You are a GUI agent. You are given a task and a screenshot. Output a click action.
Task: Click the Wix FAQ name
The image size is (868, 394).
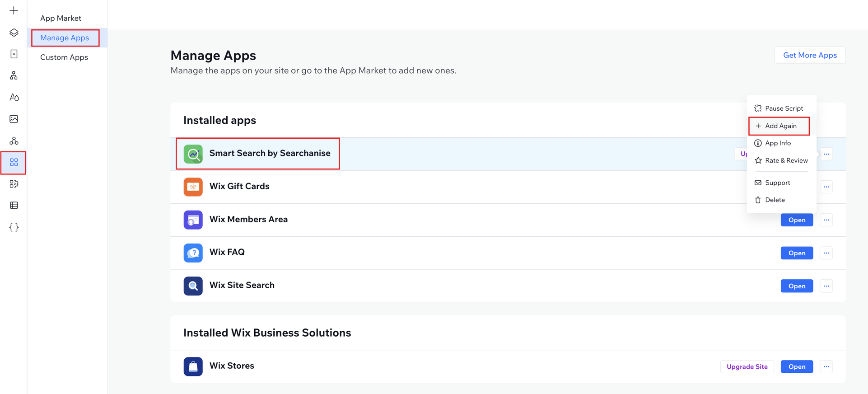click(x=227, y=252)
